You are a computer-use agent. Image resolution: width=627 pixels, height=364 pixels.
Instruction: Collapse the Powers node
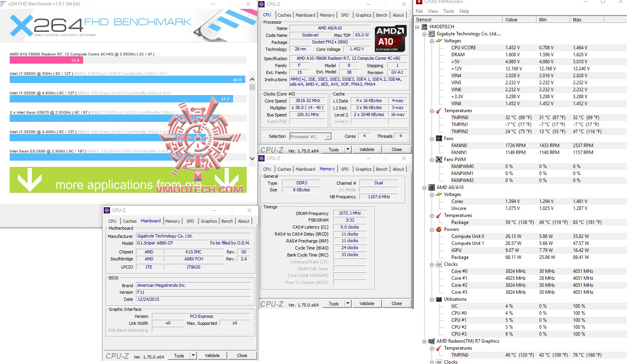click(x=432, y=229)
